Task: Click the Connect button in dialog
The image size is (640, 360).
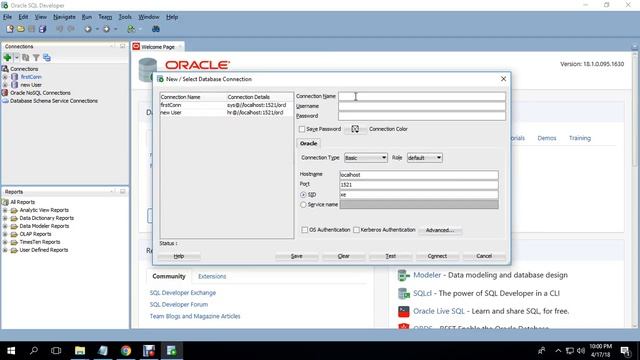Action: coord(437,256)
